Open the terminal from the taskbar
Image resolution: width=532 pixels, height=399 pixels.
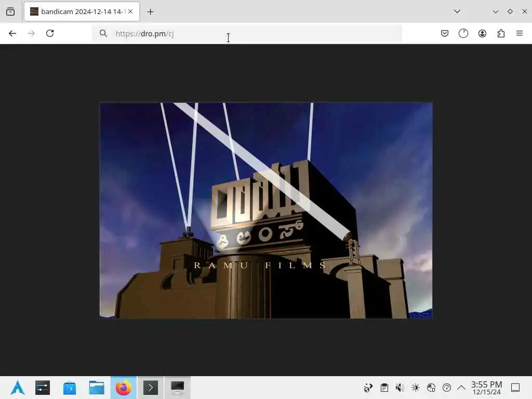[x=150, y=388]
